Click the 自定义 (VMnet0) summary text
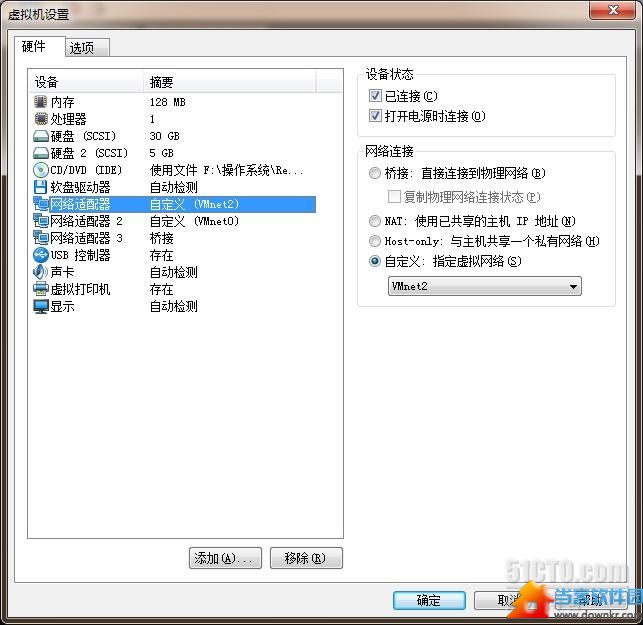 click(x=194, y=221)
